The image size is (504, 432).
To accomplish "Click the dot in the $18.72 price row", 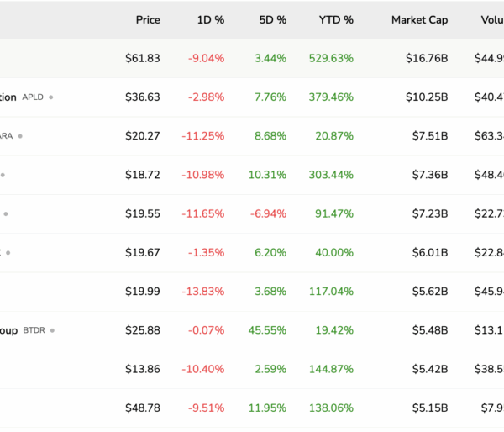I will click(x=3, y=175).
